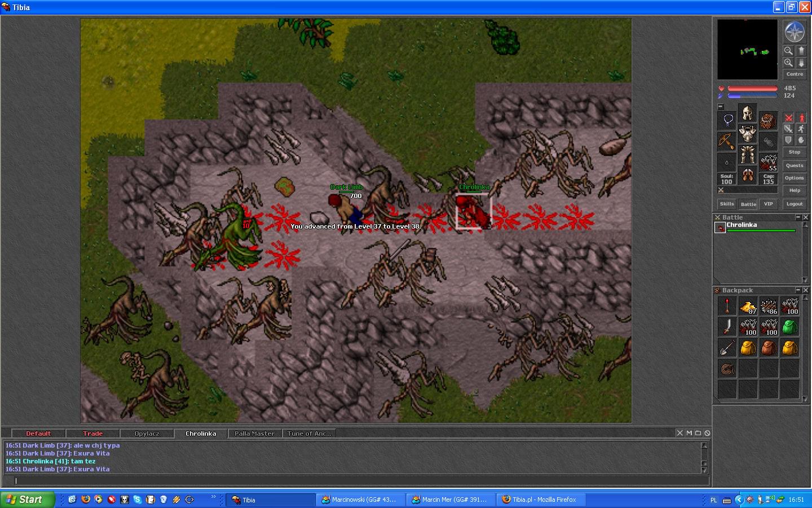Open the brown backpack in Backpack grid
This screenshot has width=812, height=508.
coord(769,348)
